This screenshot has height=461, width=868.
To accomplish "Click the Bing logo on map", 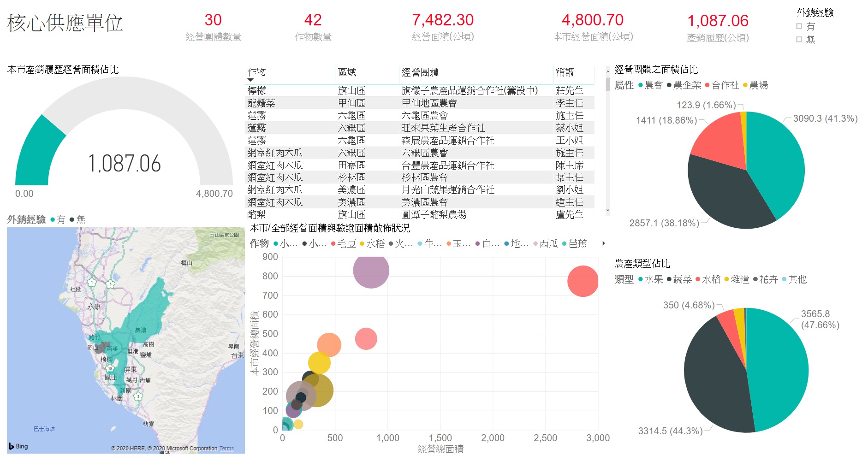I will click(x=18, y=446).
